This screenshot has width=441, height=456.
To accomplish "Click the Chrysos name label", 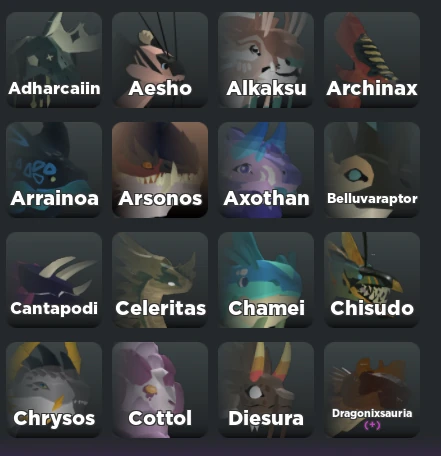I will 54,419.
